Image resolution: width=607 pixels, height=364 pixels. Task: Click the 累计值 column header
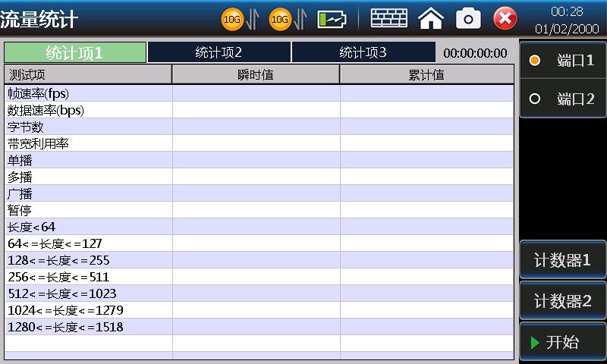426,74
